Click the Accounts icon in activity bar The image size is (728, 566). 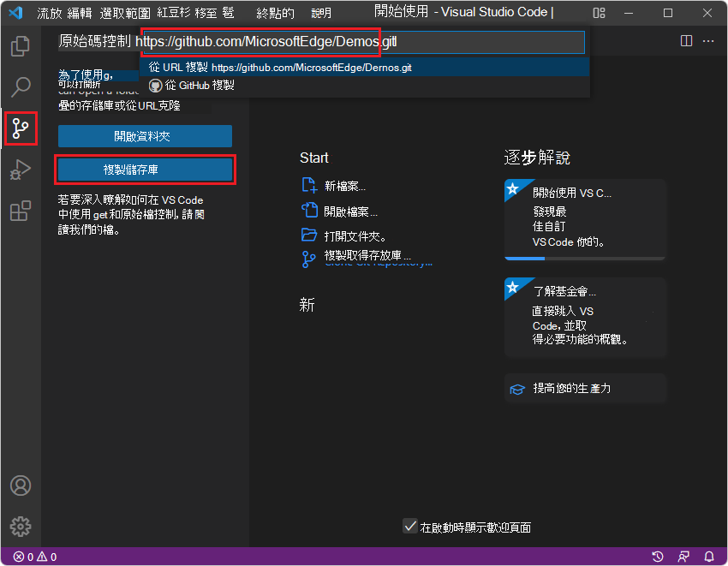[x=21, y=486]
